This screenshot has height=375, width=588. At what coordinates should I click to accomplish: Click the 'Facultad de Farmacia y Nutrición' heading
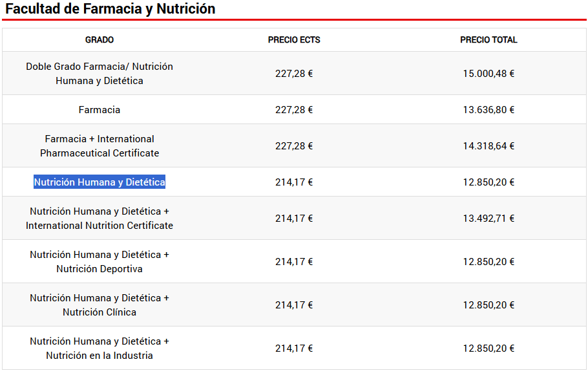[x=110, y=8]
